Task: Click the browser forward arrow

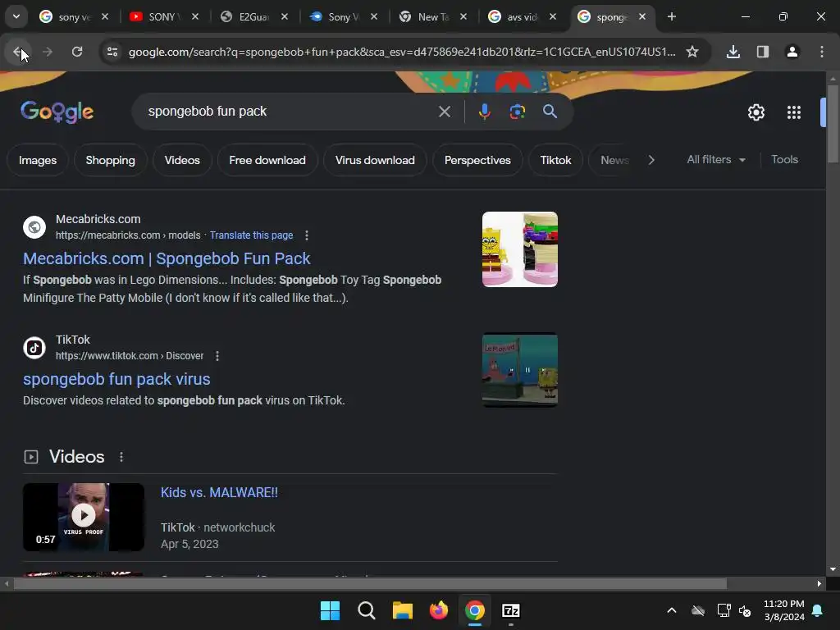Action: pyautogui.click(x=48, y=52)
